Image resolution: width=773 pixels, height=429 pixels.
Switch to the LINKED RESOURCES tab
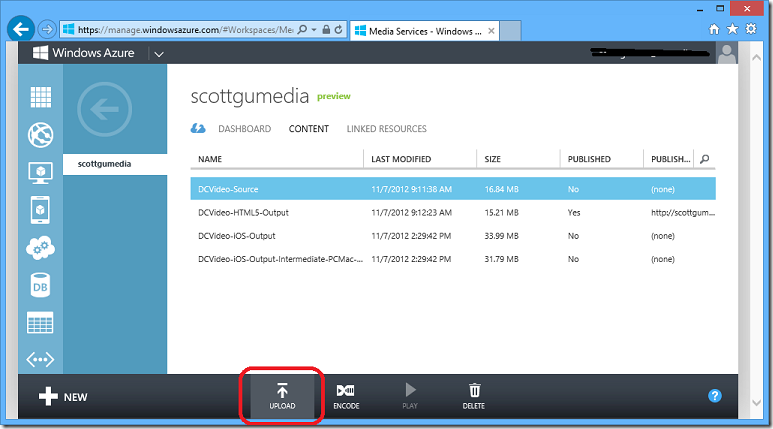386,129
